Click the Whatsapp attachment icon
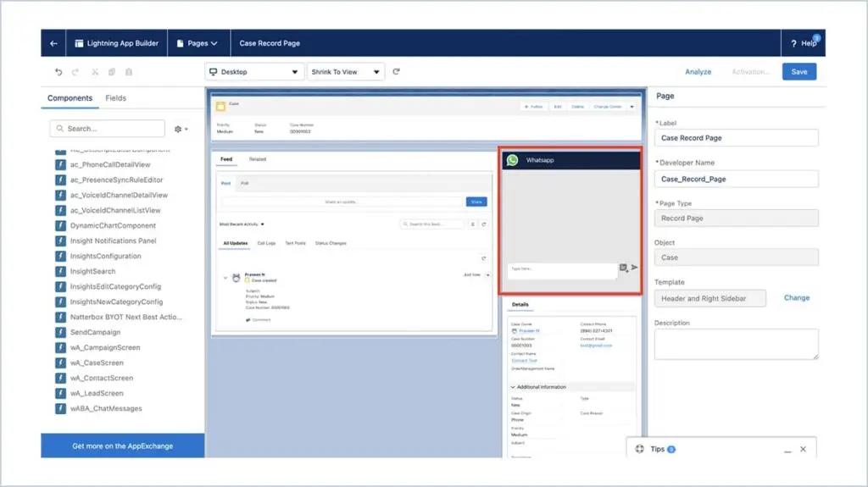The width and height of the screenshot is (868, 487). click(623, 268)
